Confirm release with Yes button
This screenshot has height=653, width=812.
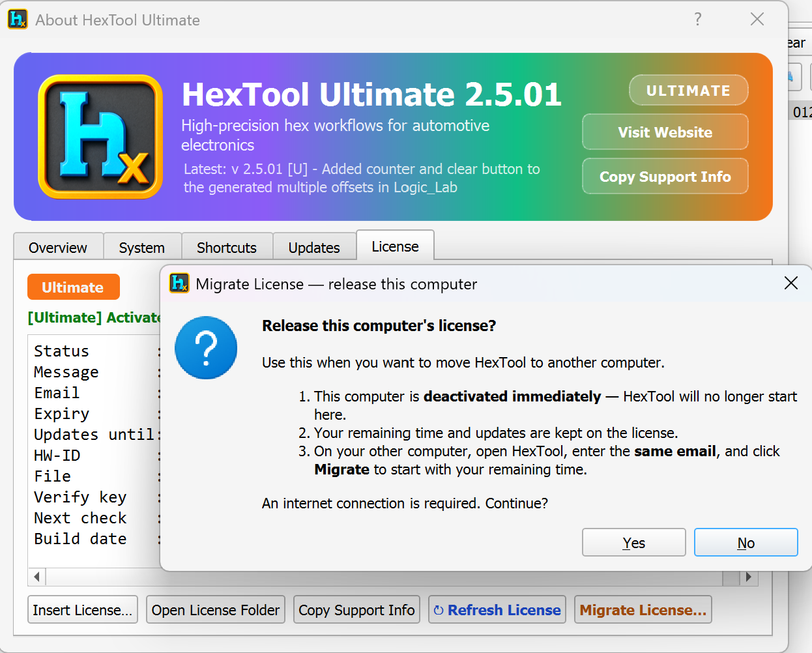point(634,542)
